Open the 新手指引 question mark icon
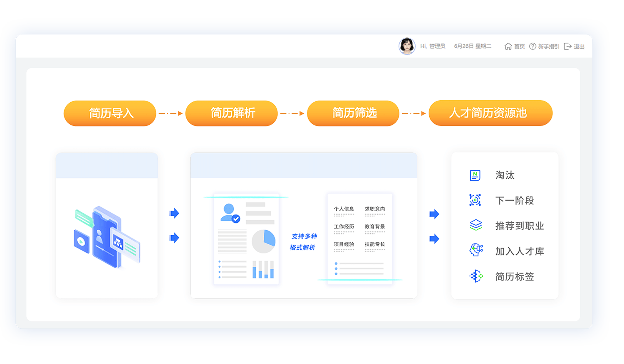Screen dimensions: 624x364 [x=533, y=46]
